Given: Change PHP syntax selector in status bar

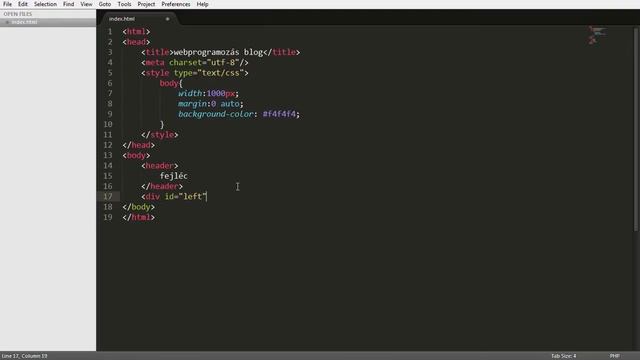Looking at the screenshot, I should pos(614,356).
